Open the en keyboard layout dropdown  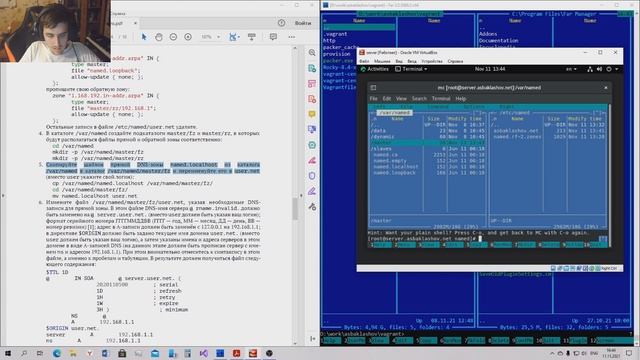[x=571, y=69]
